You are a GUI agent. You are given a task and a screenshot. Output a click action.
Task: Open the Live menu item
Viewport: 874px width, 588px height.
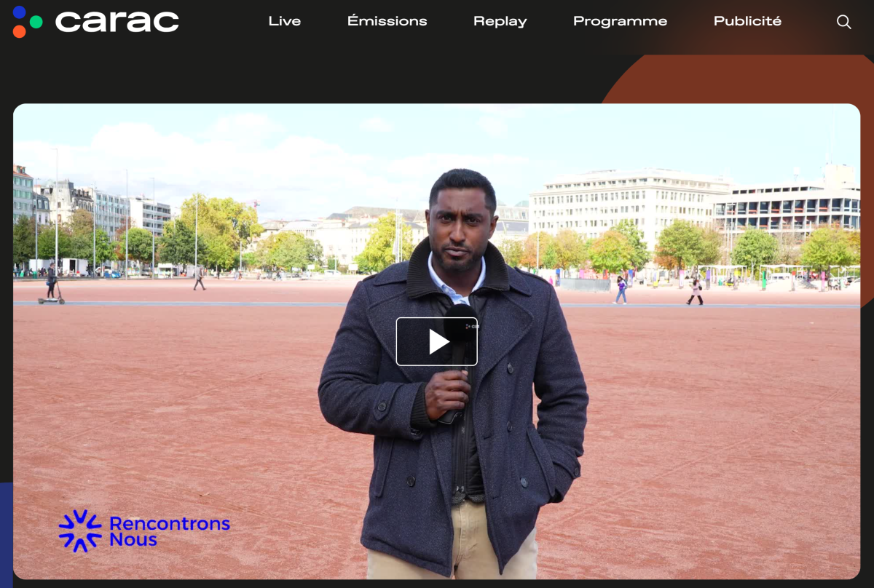(x=284, y=21)
